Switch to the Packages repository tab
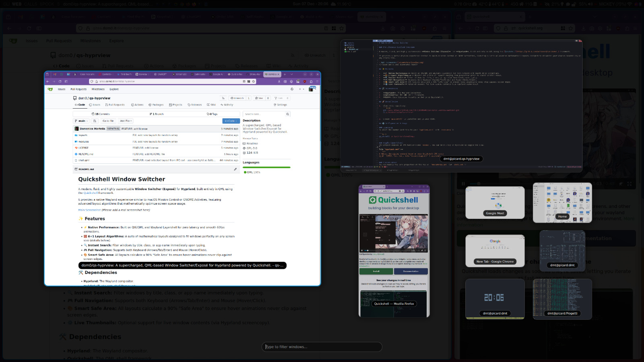The width and height of the screenshot is (644, 362). [x=156, y=105]
